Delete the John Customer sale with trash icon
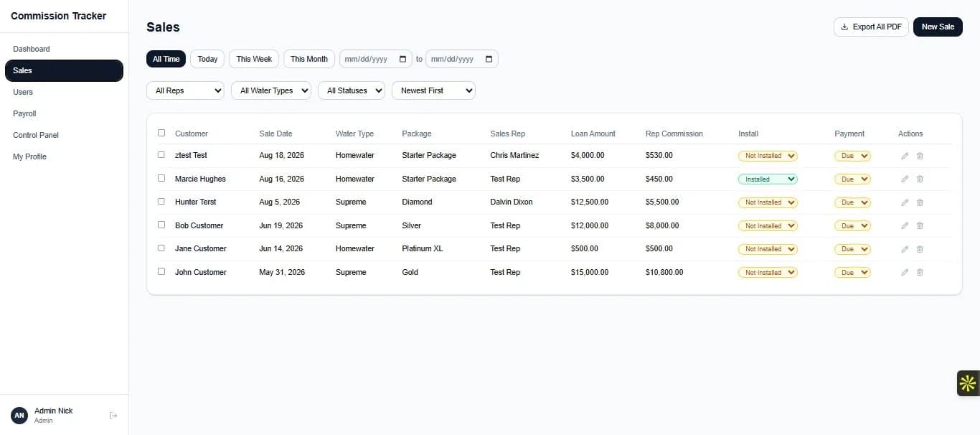The height and width of the screenshot is (435, 980). click(x=920, y=272)
